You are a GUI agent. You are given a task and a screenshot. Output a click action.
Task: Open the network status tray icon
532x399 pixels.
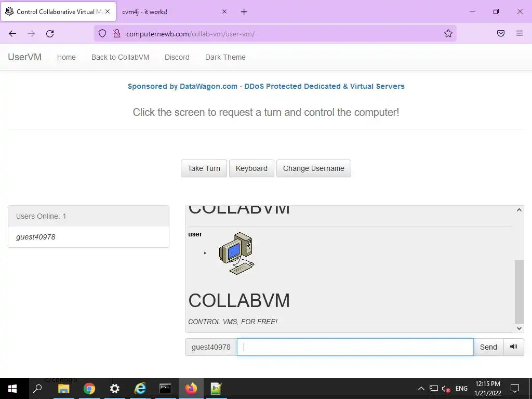pyautogui.click(x=434, y=389)
